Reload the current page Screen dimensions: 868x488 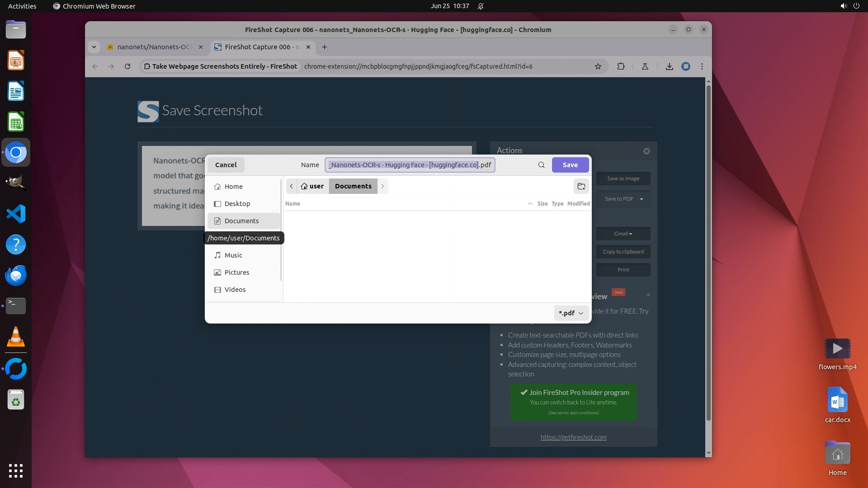127,66
